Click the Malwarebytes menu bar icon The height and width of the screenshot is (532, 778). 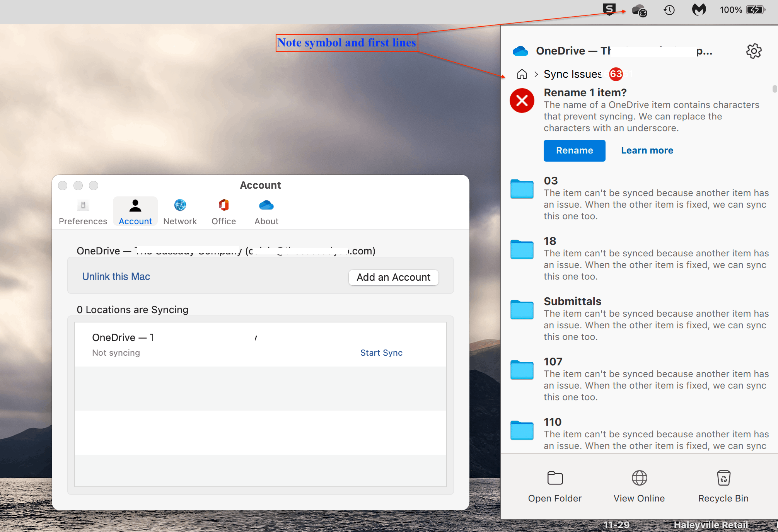[x=699, y=10]
